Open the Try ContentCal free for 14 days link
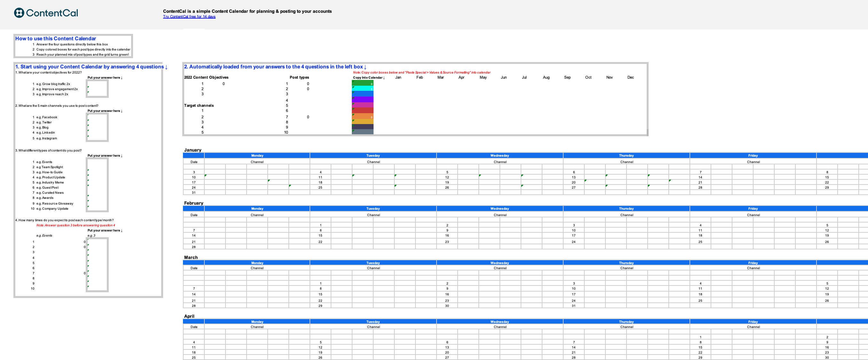The width and height of the screenshot is (868, 360). (189, 17)
